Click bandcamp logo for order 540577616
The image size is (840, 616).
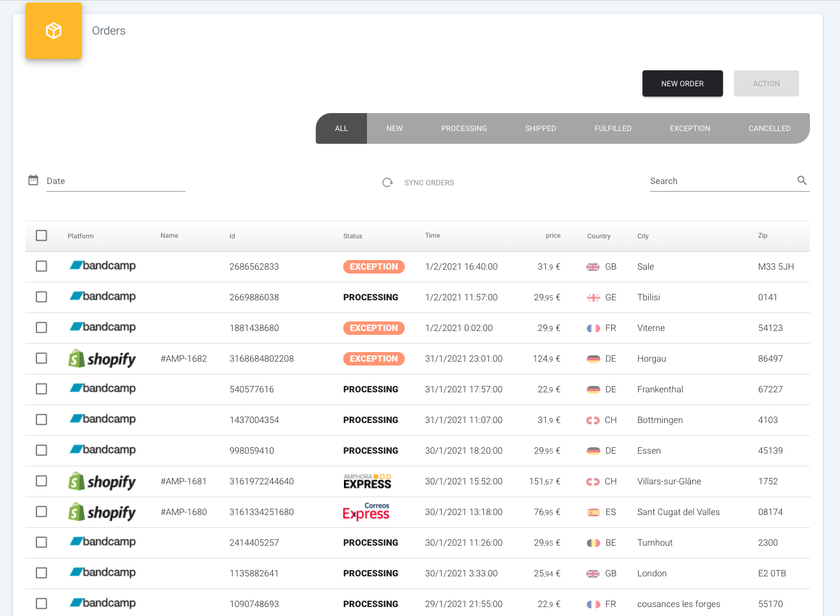102,389
